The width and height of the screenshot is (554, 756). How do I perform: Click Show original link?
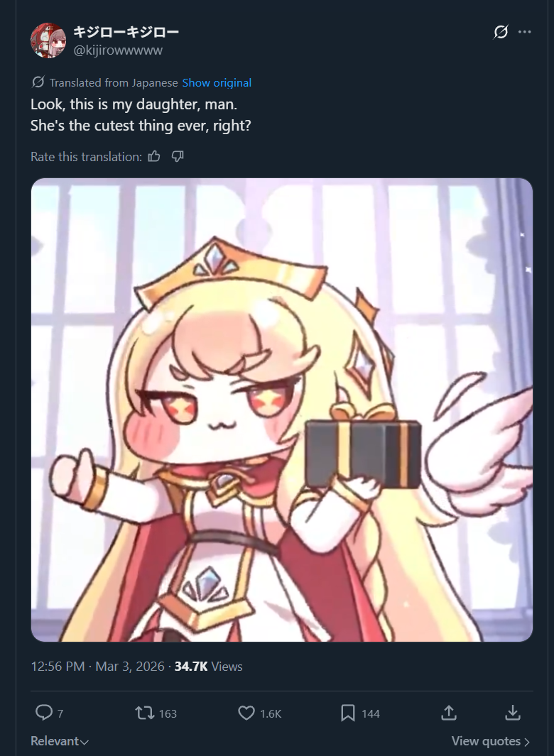[217, 83]
